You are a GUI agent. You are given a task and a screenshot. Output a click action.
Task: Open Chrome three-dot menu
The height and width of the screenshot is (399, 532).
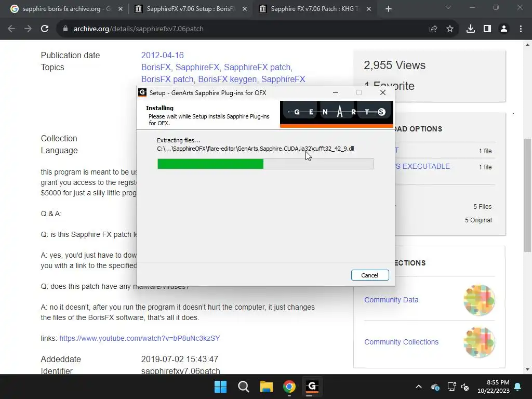(x=521, y=29)
